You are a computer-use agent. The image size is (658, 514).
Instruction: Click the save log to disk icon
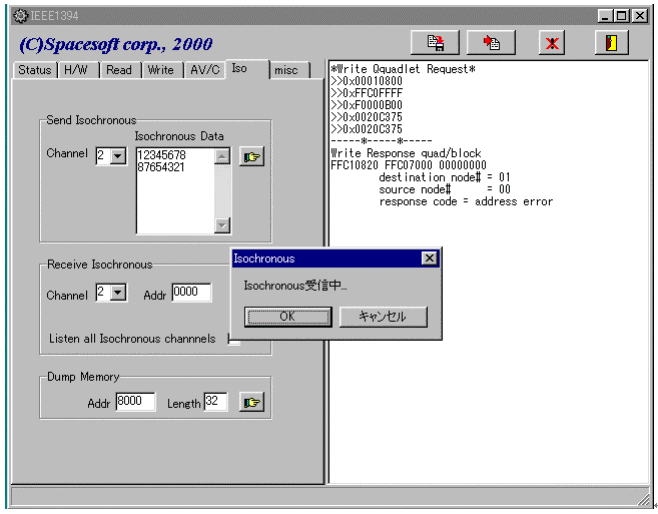tap(435, 43)
